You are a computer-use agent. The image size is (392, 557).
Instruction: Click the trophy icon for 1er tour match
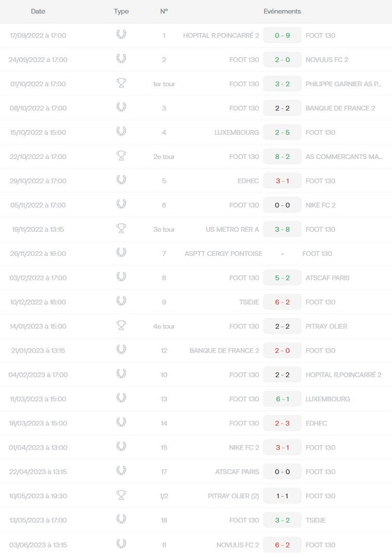(121, 83)
